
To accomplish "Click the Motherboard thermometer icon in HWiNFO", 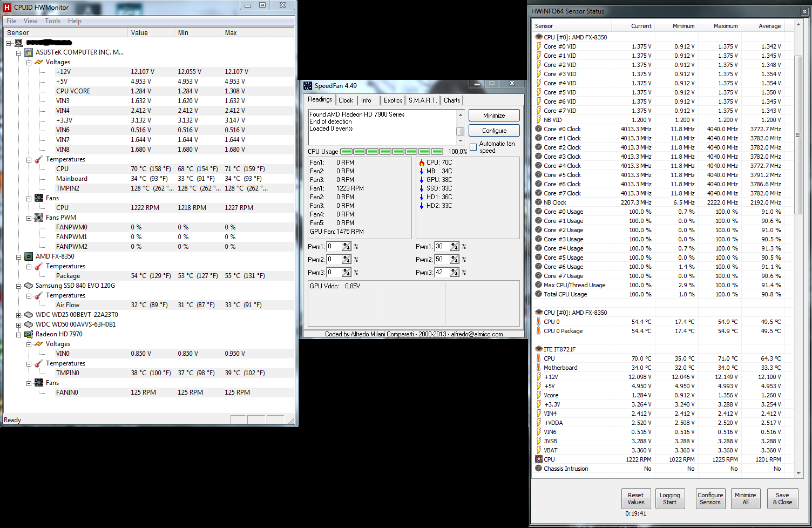I will click(538, 368).
